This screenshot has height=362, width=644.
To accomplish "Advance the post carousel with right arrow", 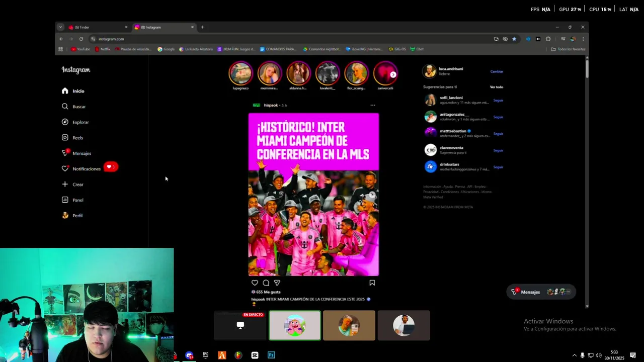I will pyautogui.click(x=372, y=195).
